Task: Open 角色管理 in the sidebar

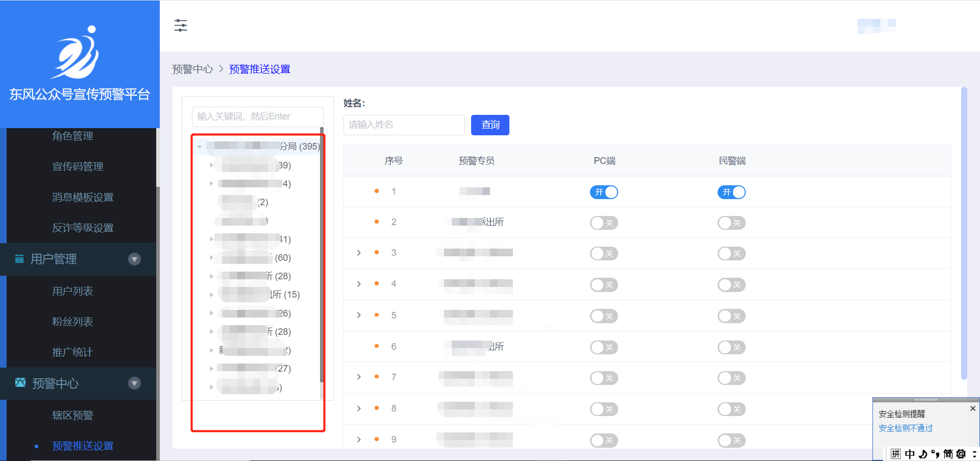Action: coord(72,136)
